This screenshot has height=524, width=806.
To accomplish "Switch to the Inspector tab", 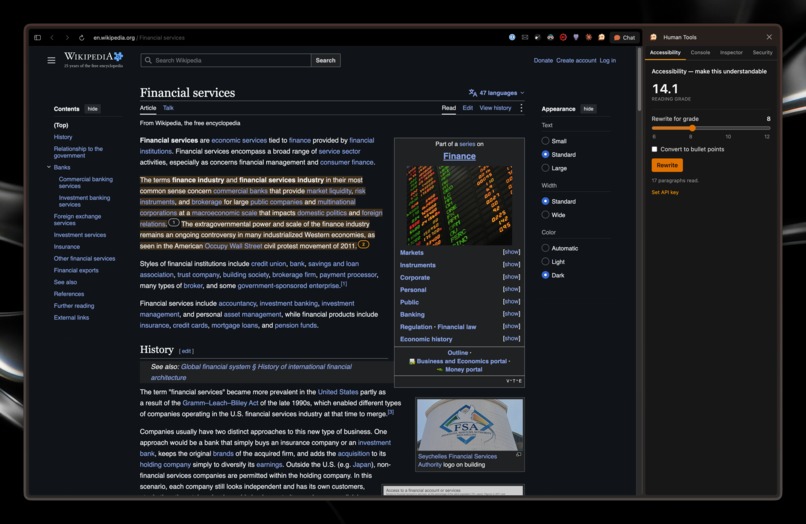I will pos(731,52).
